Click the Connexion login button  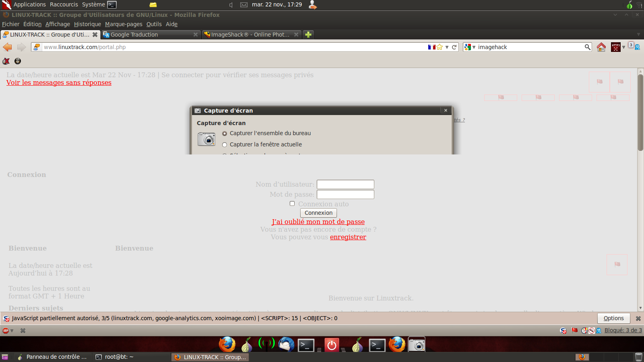tap(318, 213)
